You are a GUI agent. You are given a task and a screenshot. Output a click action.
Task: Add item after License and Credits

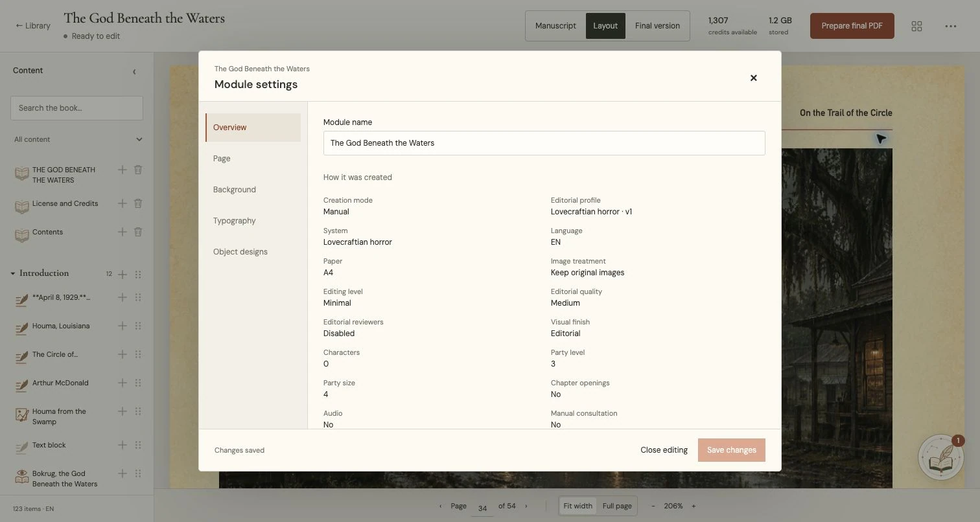click(x=122, y=203)
